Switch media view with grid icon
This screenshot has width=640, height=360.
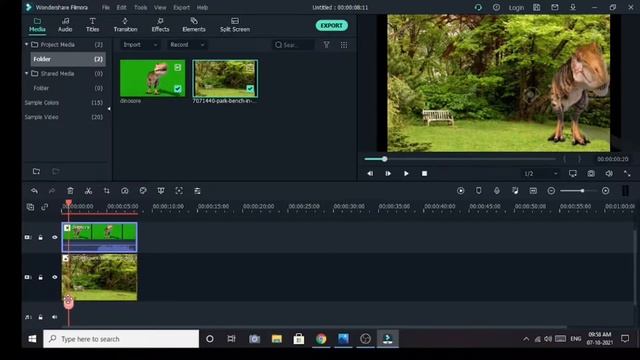[x=344, y=44]
